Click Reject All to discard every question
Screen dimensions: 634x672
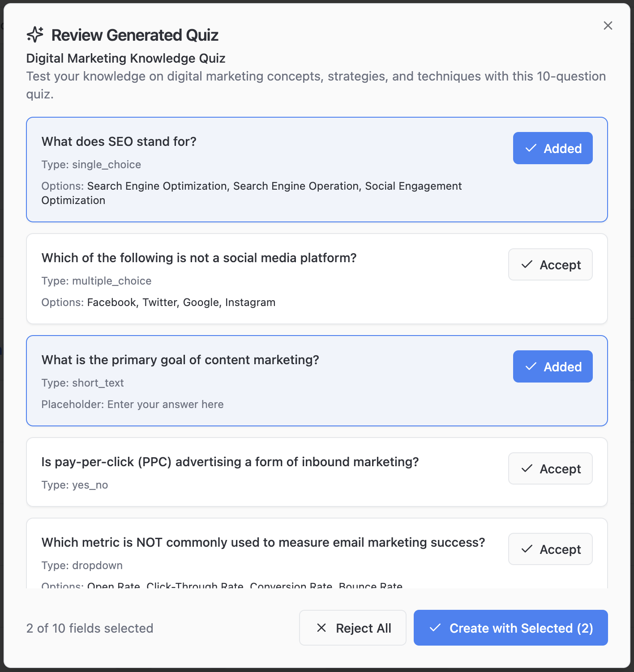point(352,628)
